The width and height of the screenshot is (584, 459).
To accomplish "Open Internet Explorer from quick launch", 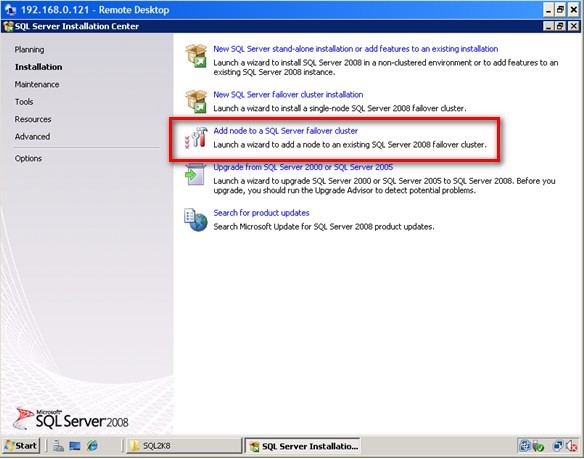I will click(92, 446).
